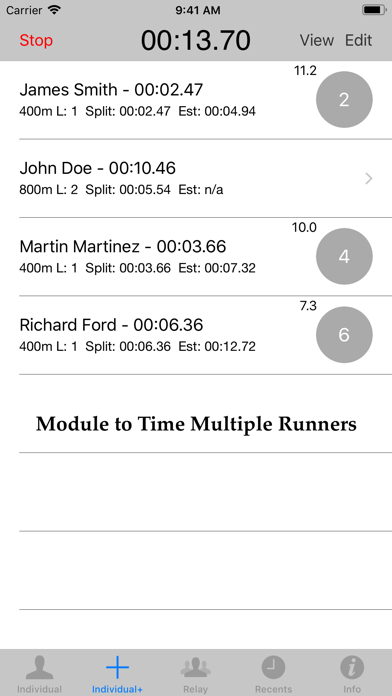Tap the battery status icon
This screenshot has height=696, width=392.
pos(374,10)
